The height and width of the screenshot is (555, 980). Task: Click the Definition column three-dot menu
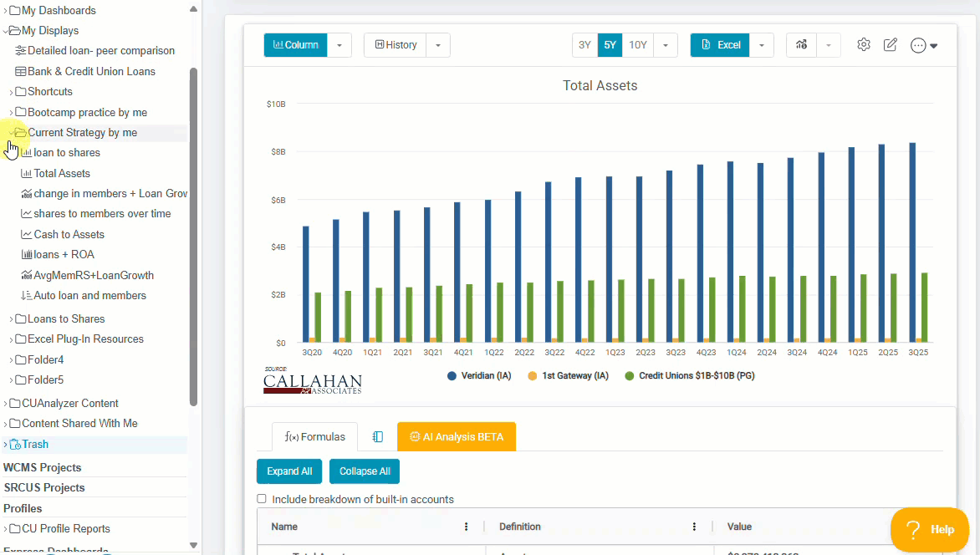(694, 527)
